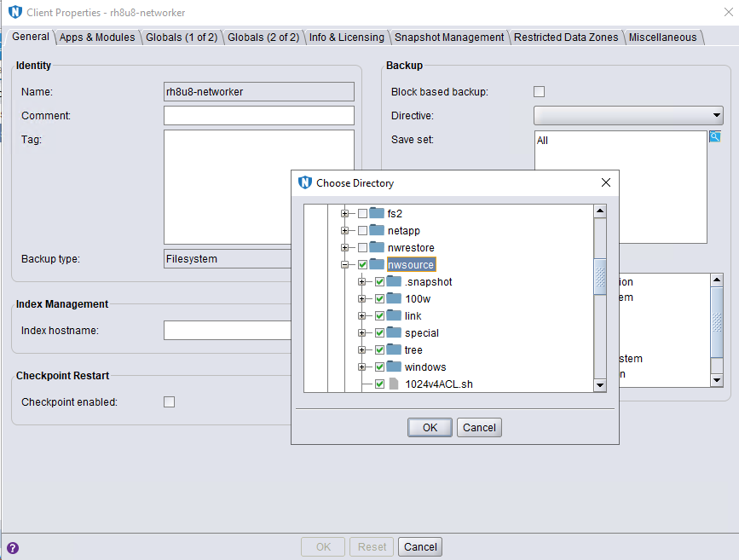The height and width of the screenshot is (560, 739).
Task: Uncheck the .snapshot folder checkbox
Action: tap(379, 282)
